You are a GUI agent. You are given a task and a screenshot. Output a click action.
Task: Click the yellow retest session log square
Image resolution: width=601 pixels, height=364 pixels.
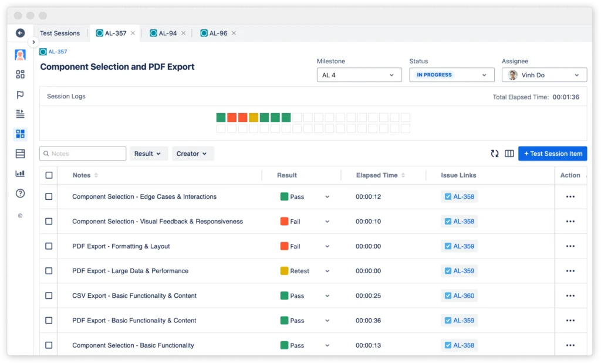(254, 117)
